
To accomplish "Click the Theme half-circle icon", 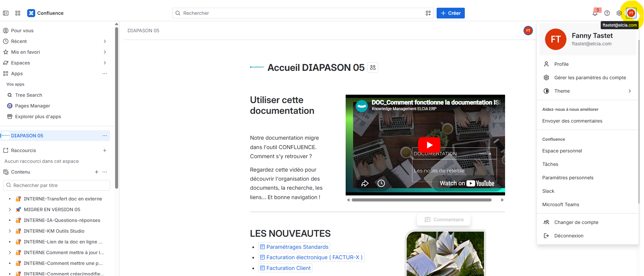I will click(546, 91).
